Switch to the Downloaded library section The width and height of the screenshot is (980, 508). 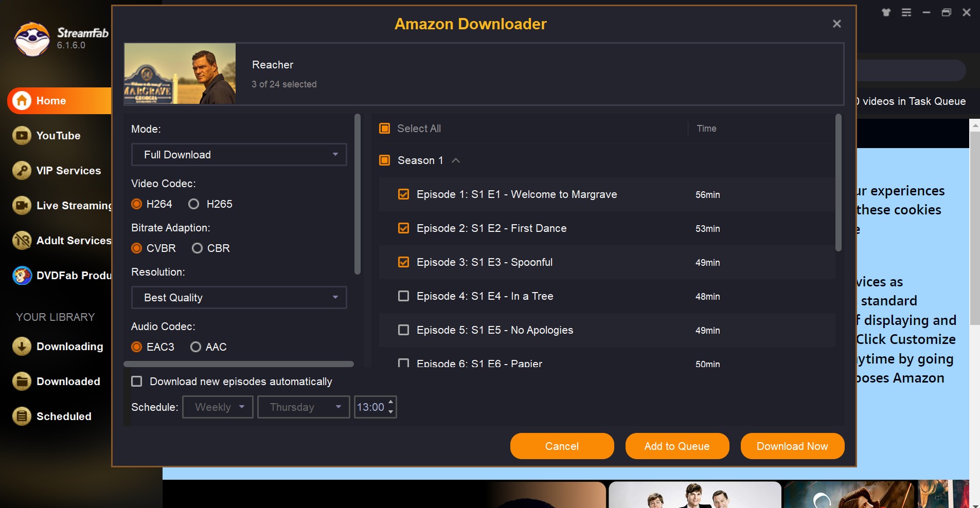tap(21, 381)
